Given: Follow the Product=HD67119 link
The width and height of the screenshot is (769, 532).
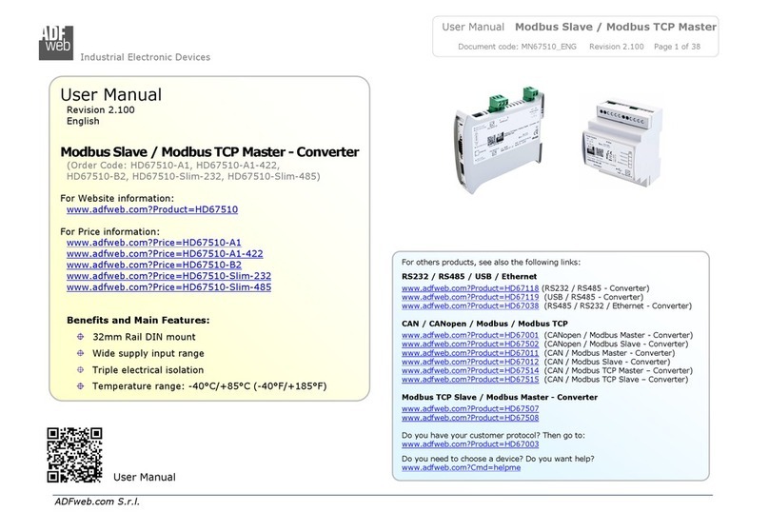Looking at the screenshot, I should click(x=470, y=297).
